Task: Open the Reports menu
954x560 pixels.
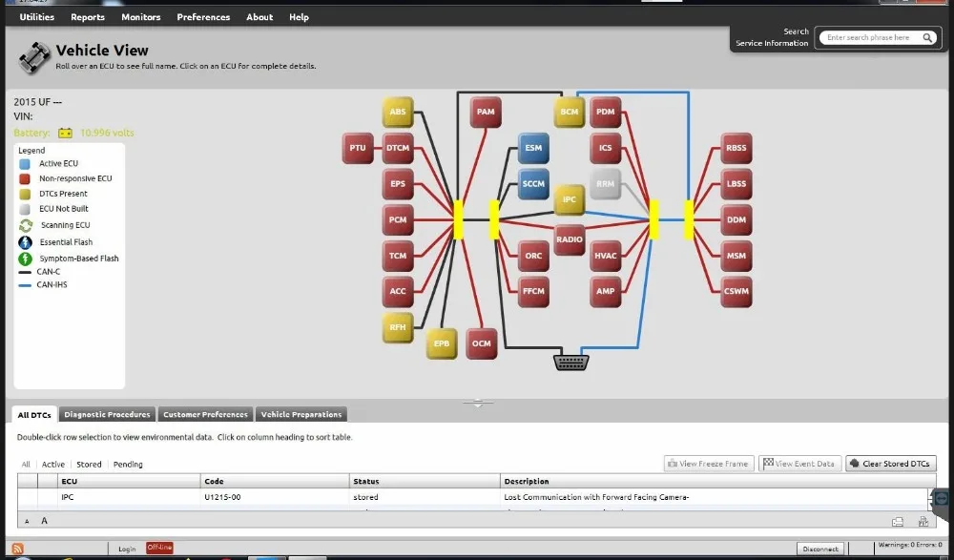Action: pyautogui.click(x=88, y=17)
